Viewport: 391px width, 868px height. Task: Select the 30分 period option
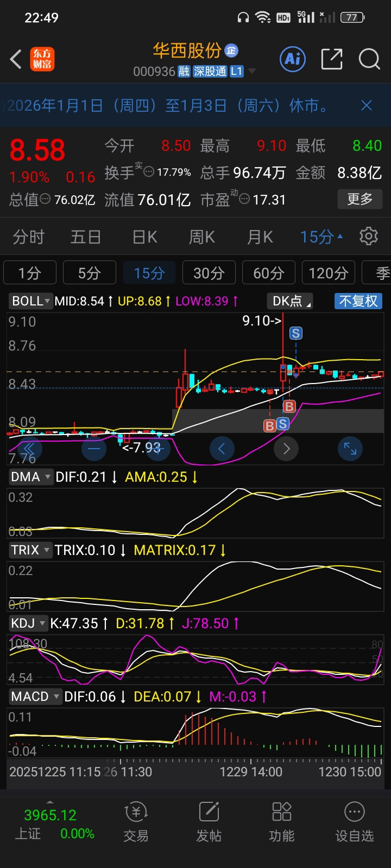209,272
